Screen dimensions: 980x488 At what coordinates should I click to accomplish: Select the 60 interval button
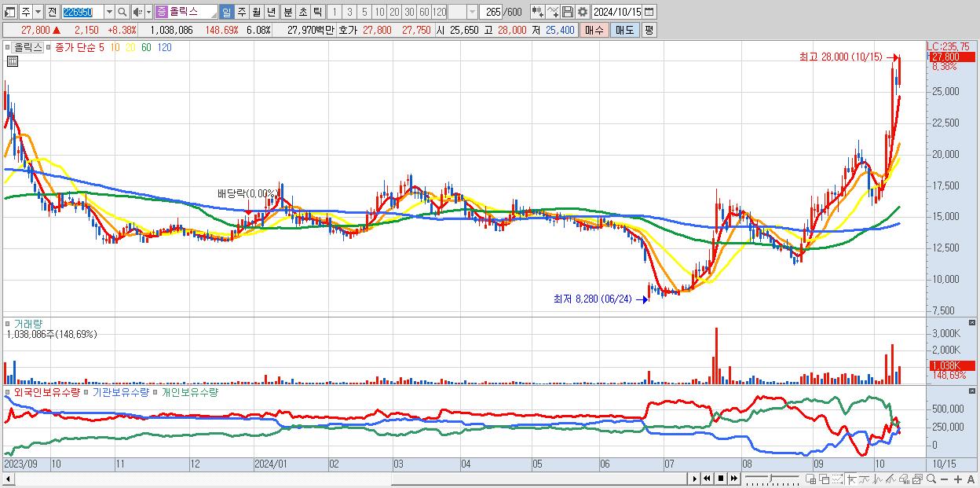[424, 12]
